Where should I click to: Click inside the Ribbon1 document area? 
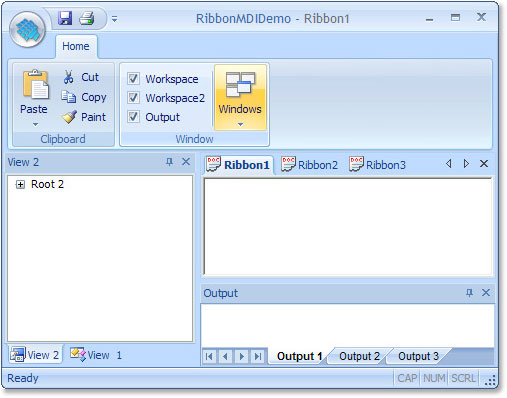click(x=348, y=227)
